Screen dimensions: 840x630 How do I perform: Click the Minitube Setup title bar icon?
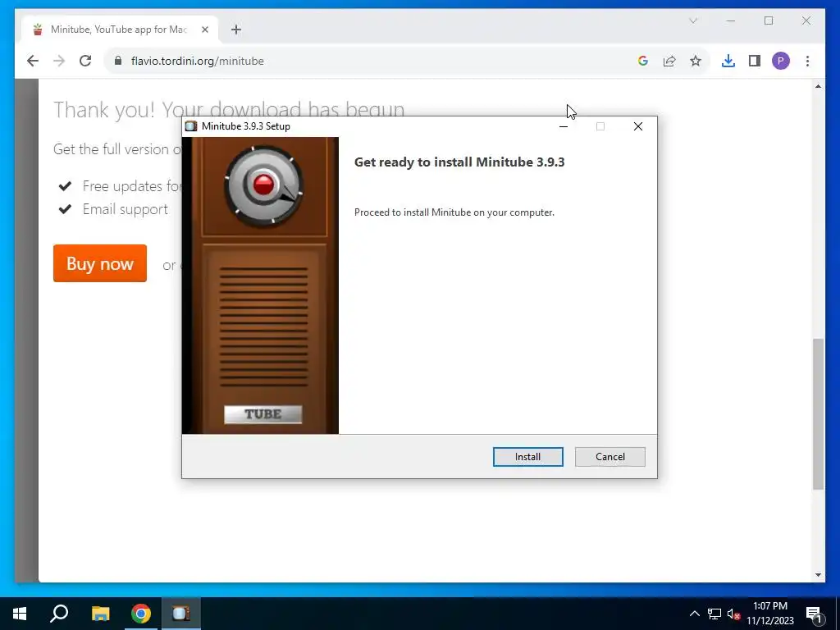[x=190, y=126]
